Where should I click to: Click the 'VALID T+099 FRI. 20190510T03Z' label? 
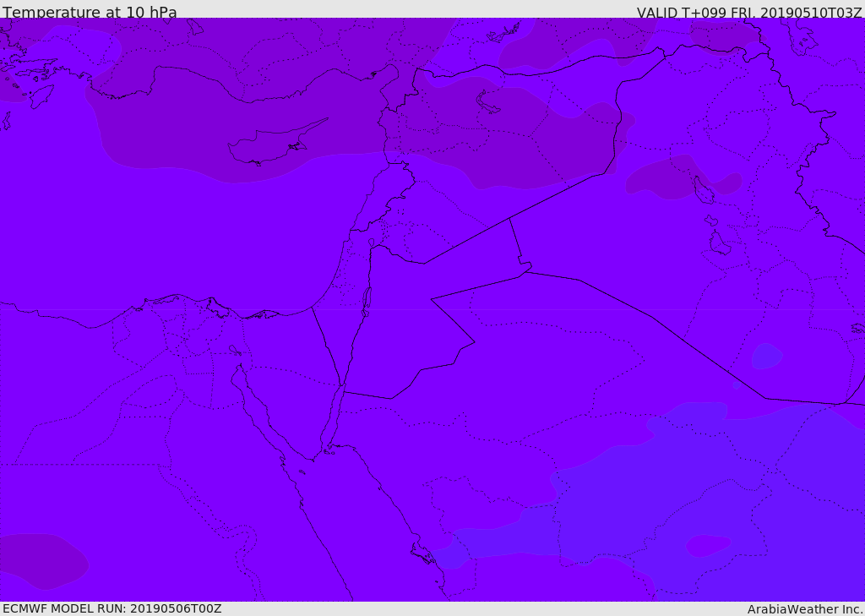749,12
